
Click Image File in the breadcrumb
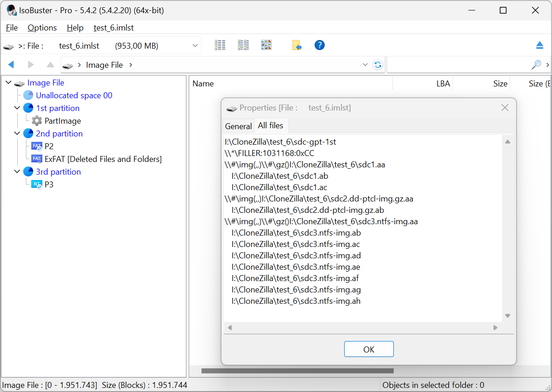pyautogui.click(x=104, y=65)
